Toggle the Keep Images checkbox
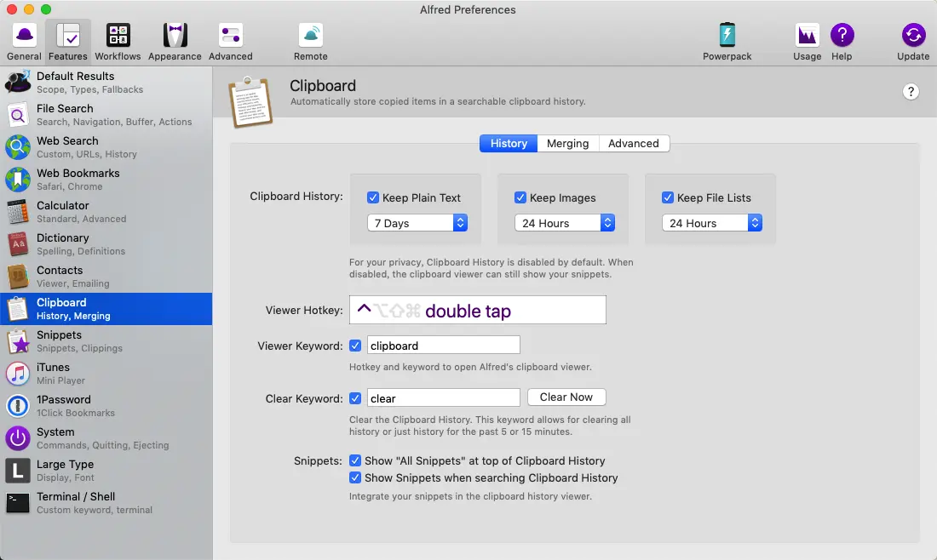Screen dimensions: 937x560 520,197
